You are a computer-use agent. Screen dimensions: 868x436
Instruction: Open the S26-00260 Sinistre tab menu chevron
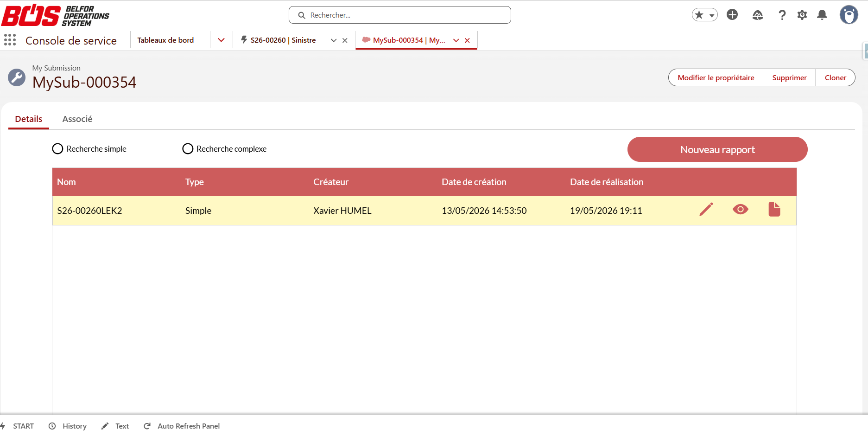click(x=334, y=40)
